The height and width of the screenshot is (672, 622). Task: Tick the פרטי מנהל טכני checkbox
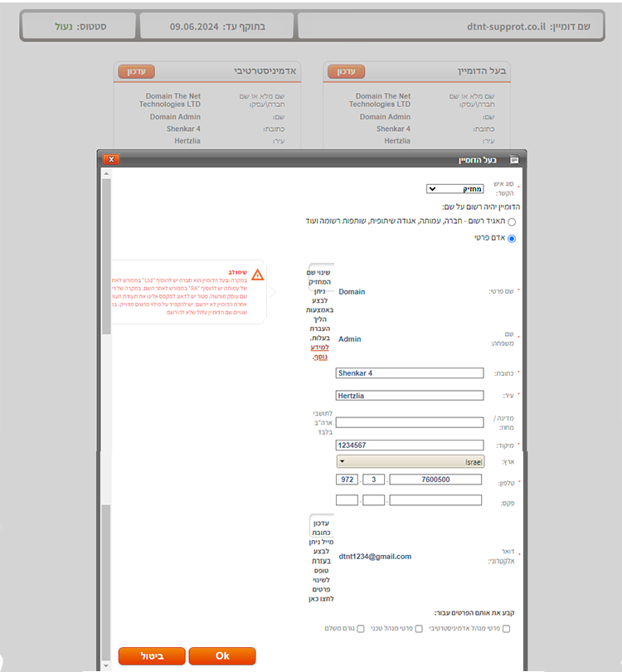[419, 629]
